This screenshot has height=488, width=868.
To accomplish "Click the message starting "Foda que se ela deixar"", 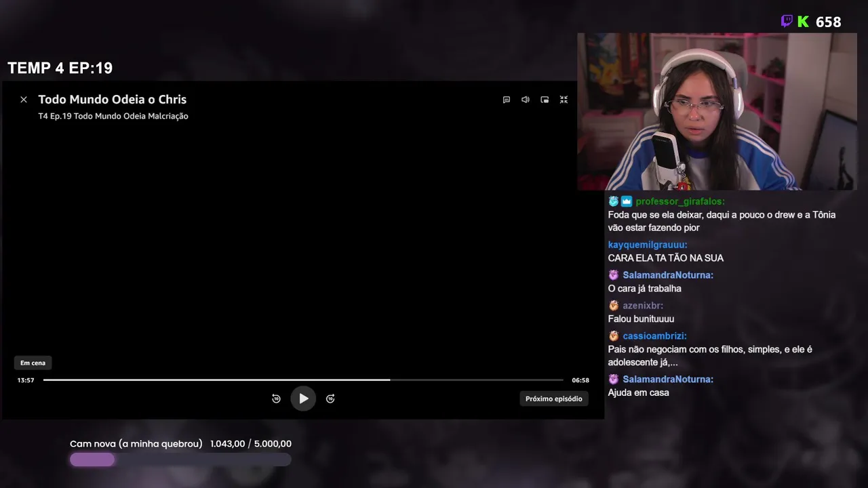I will (722, 222).
